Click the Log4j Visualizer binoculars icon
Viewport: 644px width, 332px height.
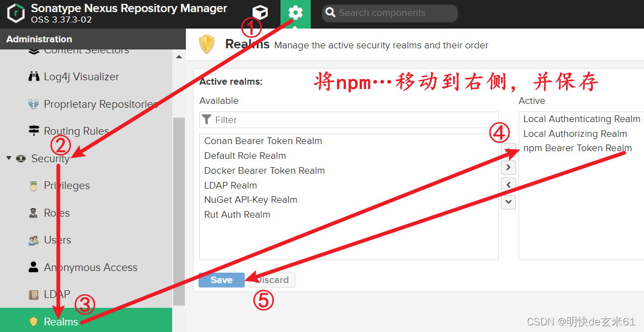pyautogui.click(x=34, y=77)
